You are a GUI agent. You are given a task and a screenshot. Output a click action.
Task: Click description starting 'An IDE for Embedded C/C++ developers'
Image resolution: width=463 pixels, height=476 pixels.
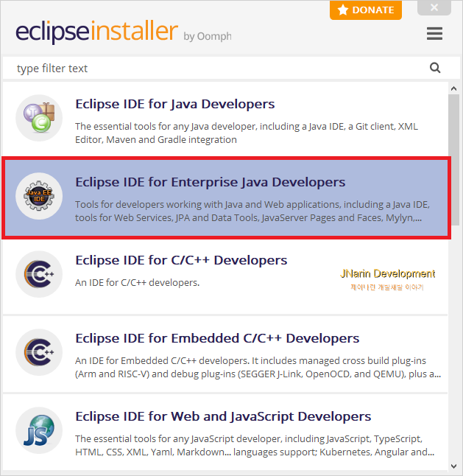(x=258, y=368)
